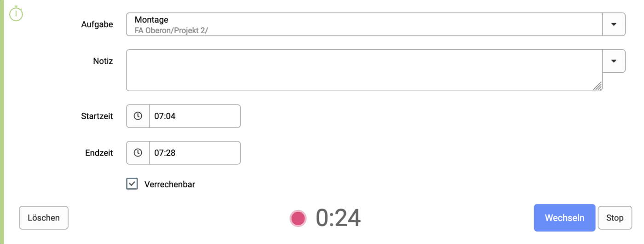Click the Verrechenbar label text
Viewport: 644px width, 244px height.
point(170,185)
